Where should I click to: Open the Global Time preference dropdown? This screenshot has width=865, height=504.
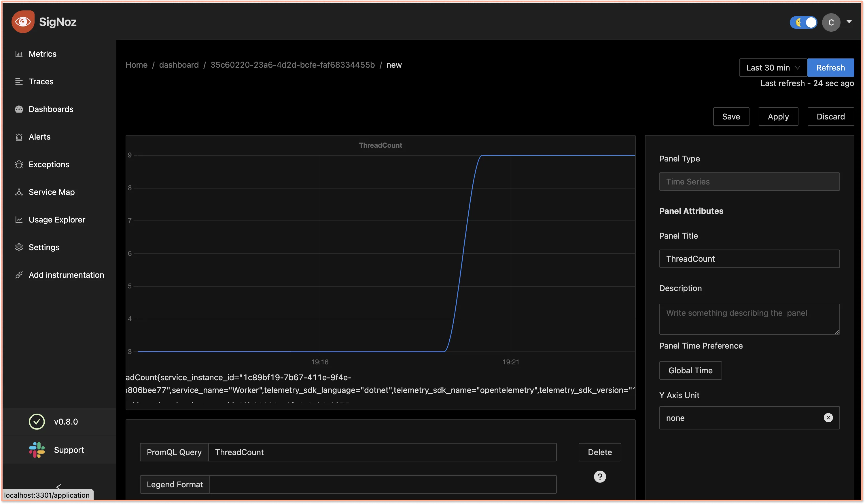point(690,370)
